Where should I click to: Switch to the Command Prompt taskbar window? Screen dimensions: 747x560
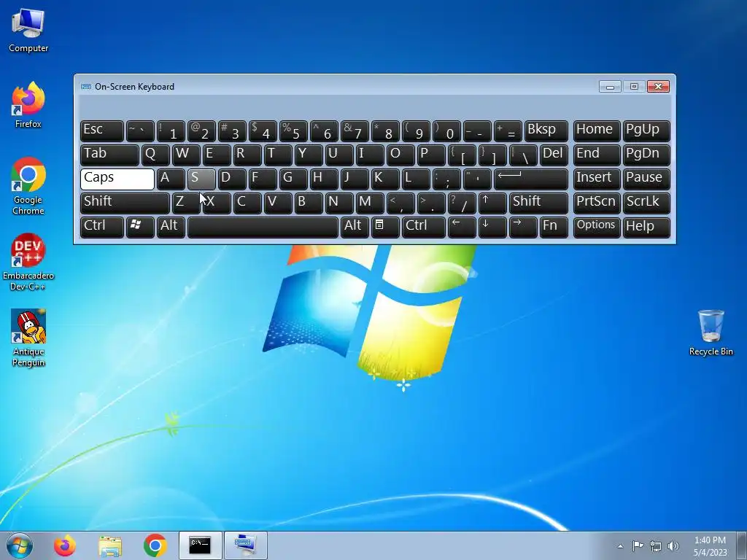(200, 545)
